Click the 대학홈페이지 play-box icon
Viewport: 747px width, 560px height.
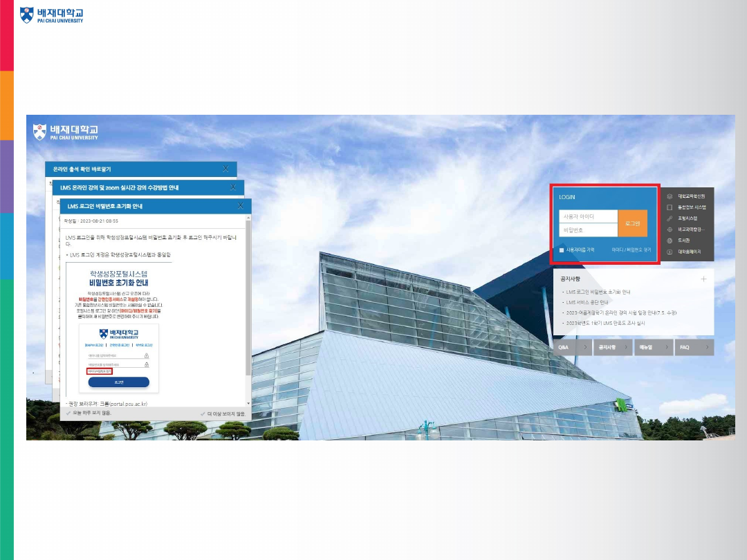click(x=670, y=252)
